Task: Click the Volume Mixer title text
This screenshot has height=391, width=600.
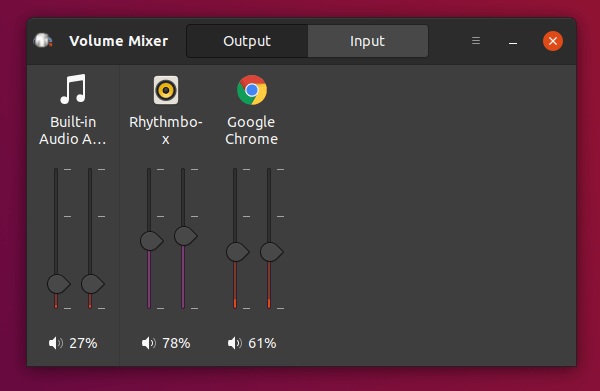Action: [x=119, y=41]
